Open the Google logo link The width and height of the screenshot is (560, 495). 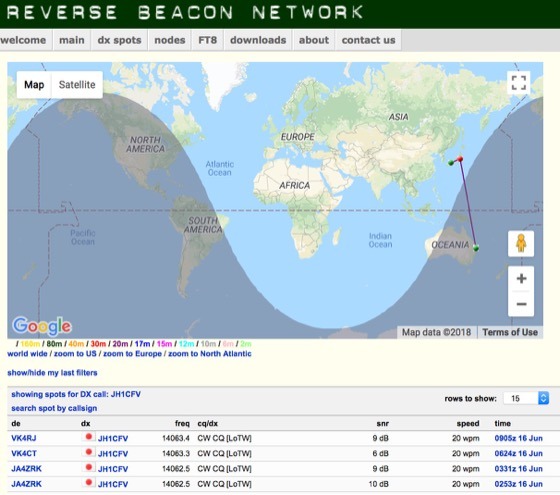(42, 326)
